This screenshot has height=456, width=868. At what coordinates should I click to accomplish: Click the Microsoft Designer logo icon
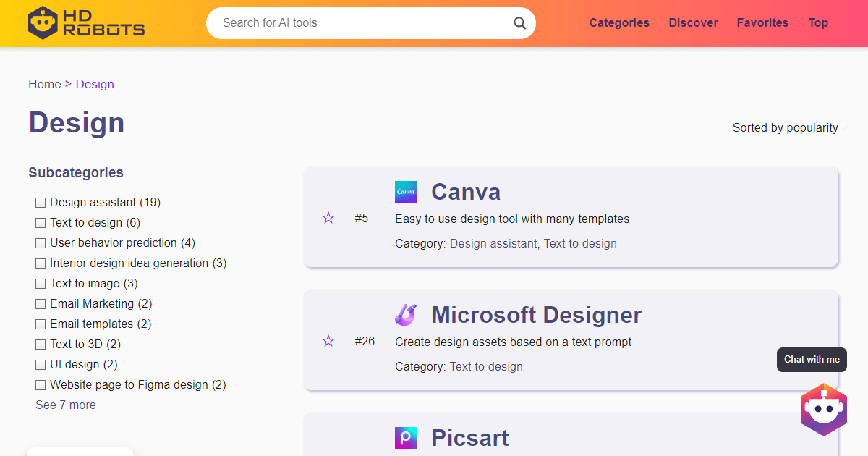pos(406,315)
